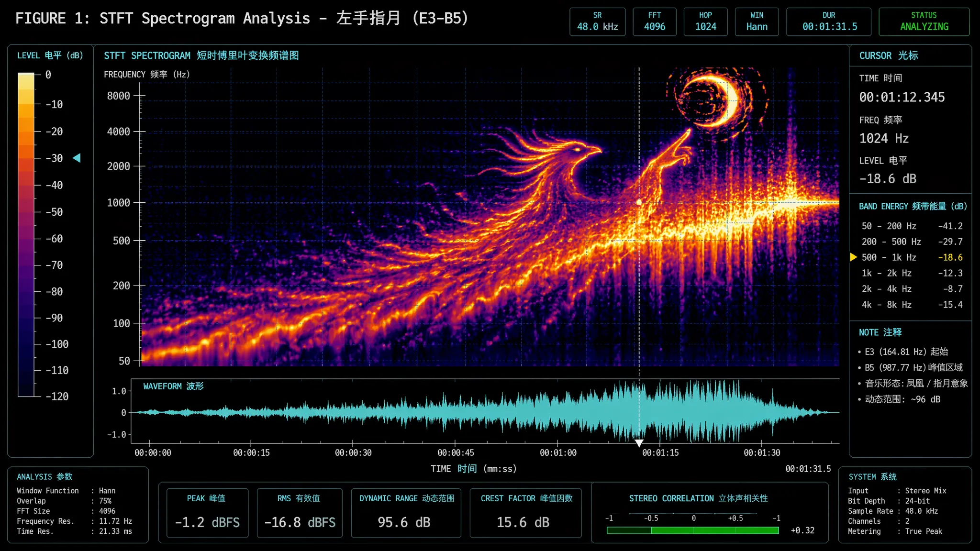Click the SR 48.0 kHz header box

597,22
